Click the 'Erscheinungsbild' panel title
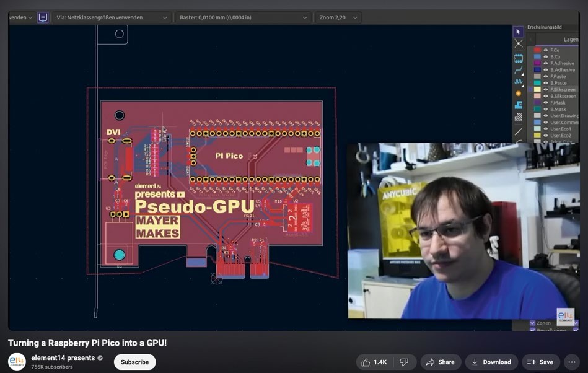This screenshot has width=588, height=373. (x=544, y=27)
